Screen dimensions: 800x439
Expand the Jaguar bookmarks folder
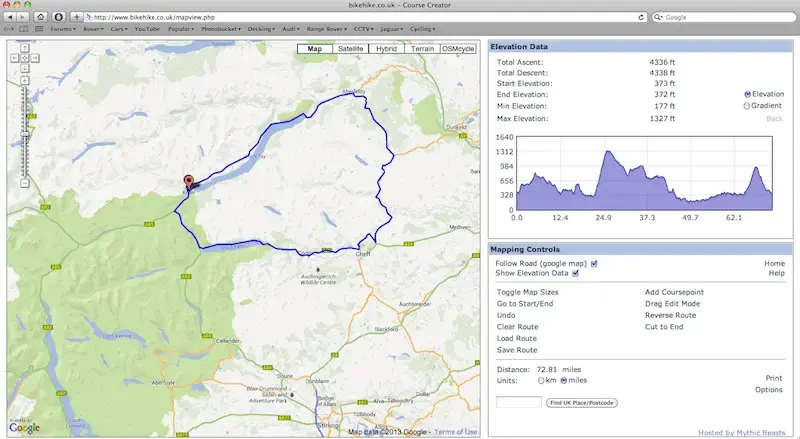pyautogui.click(x=392, y=29)
